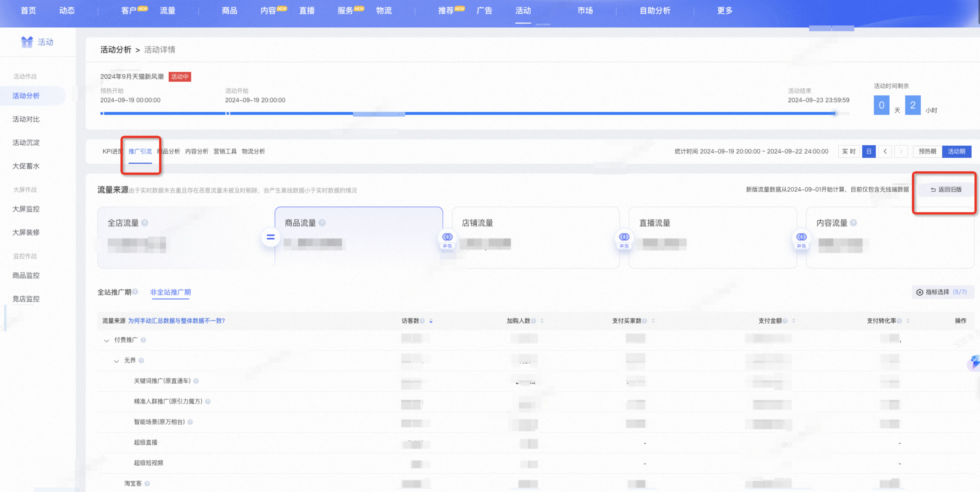Open the help icon next to 商品流量
Image resolution: width=980 pixels, height=492 pixels.
[x=322, y=223]
